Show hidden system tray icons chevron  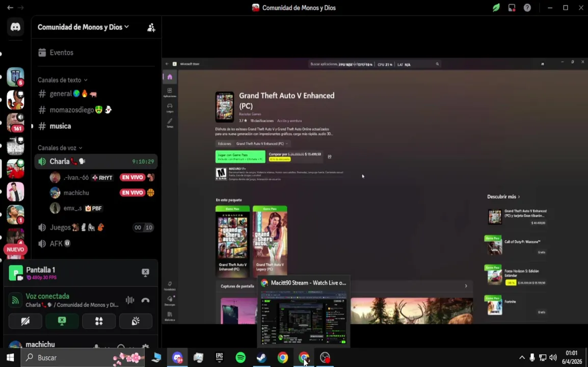click(522, 358)
